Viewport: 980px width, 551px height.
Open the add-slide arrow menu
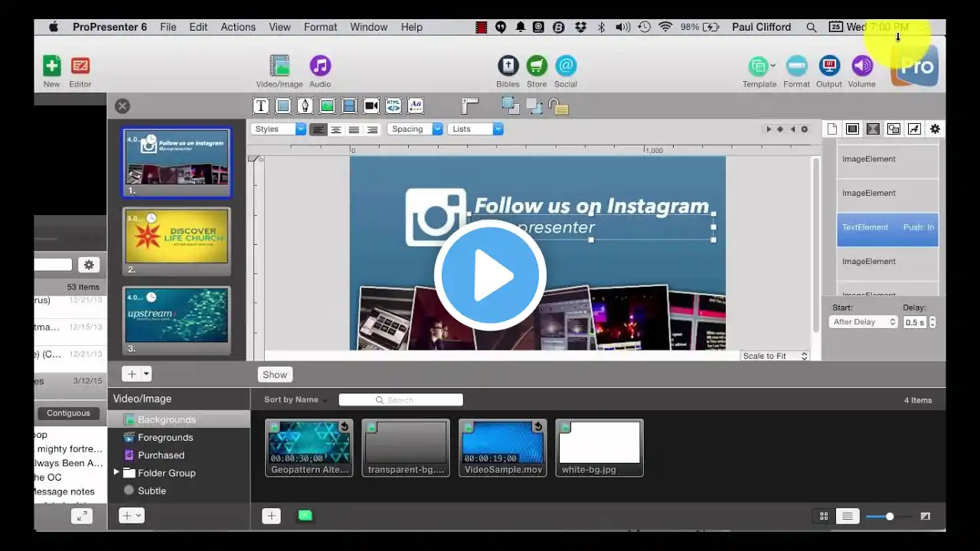click(x=146, y=374)
